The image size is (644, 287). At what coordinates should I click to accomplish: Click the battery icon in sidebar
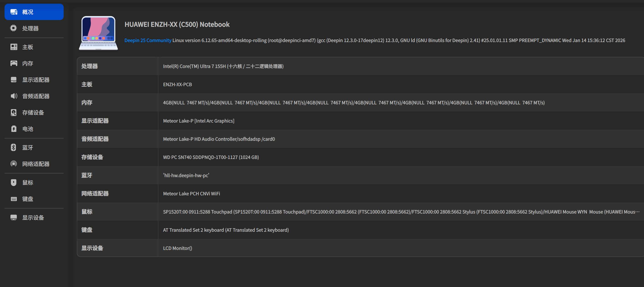pos(13,129)
